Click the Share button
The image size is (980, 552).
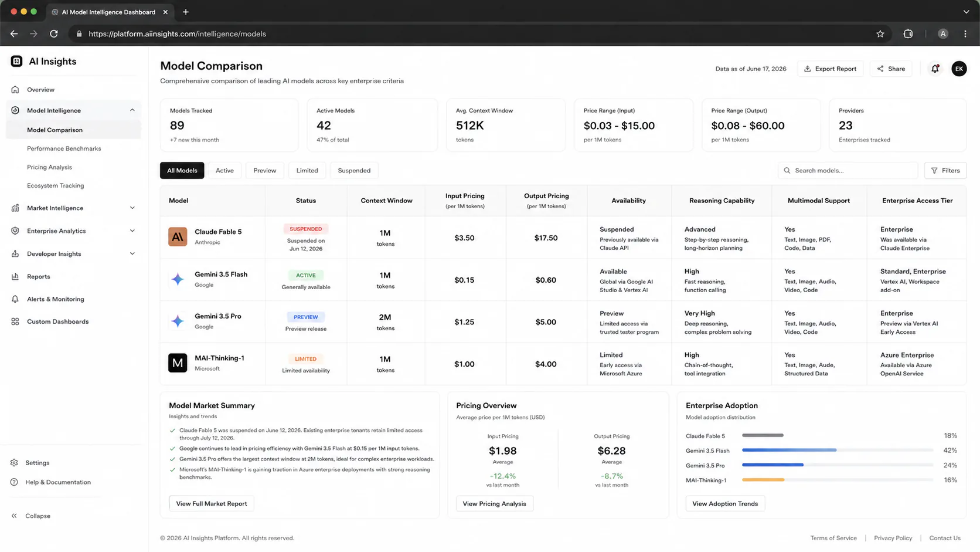[891, 69]
